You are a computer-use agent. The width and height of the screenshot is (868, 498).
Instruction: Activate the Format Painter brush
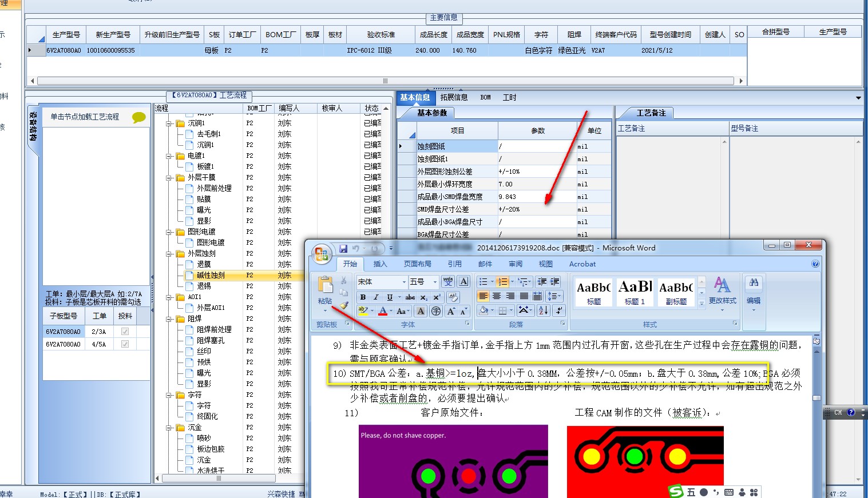pyautogui.click(x=343, y=305)
